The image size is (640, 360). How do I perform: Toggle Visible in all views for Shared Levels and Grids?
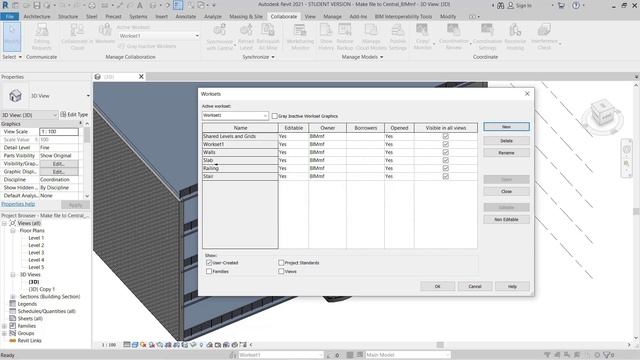tap(446, 136)
